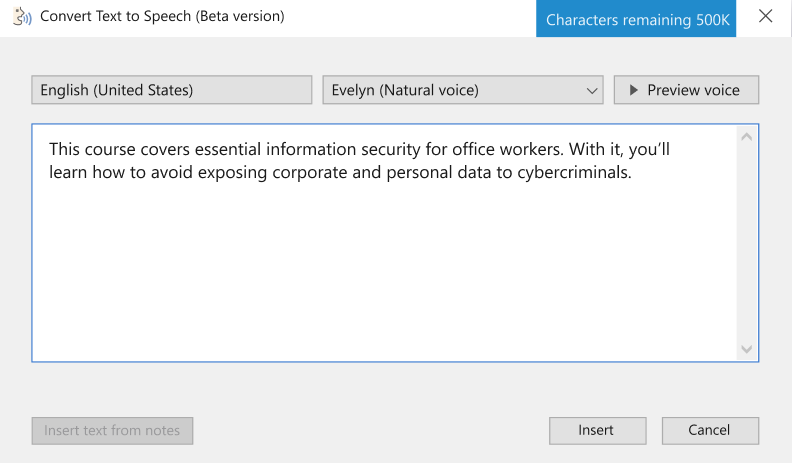Click the scrollbar down arrow in text box
The height and width of the screenshot is (463, 792).
click(747, 349)
